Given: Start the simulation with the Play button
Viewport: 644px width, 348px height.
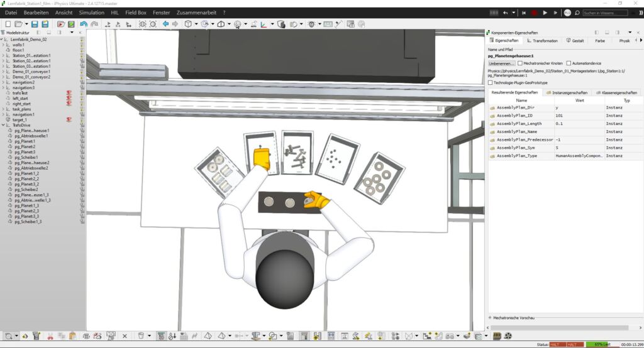Looking at the screenshot, I should [x=545, y=13].
